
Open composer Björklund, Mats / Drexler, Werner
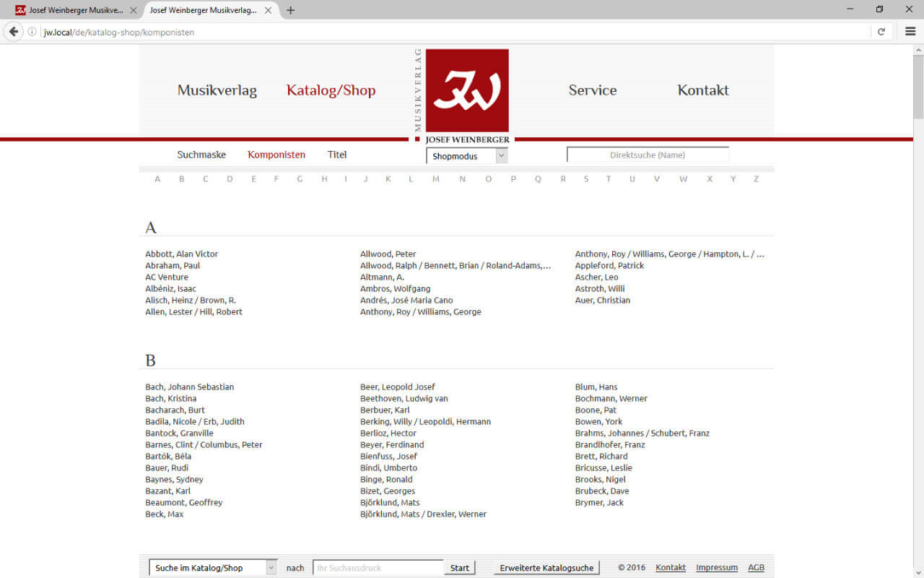coord(424,514)
